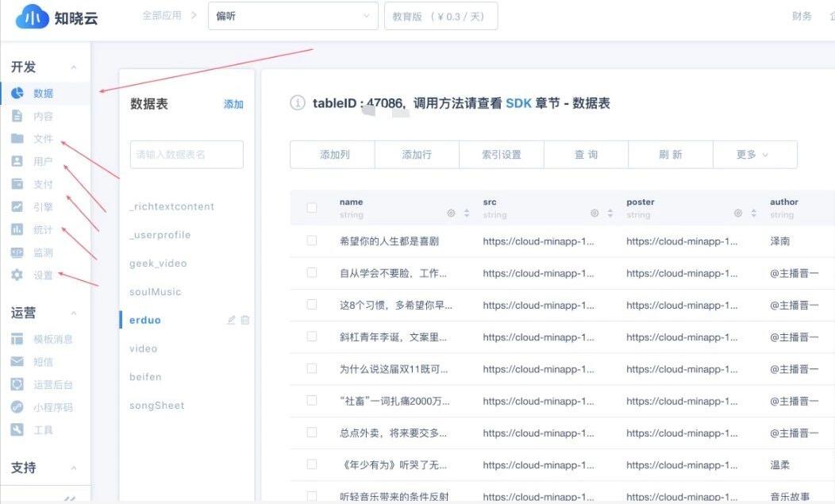Viewport: 835px width, 504px height.
Task: Select soulMusic table in list
Action: (x=156, y=291)
